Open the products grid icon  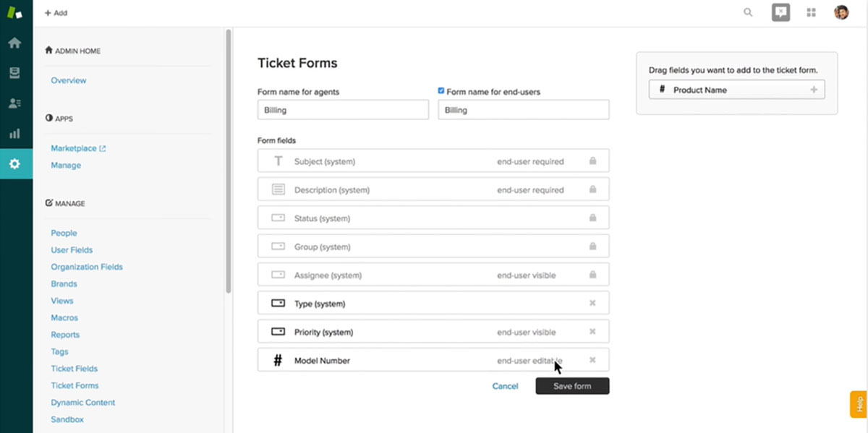coord(811,12)
